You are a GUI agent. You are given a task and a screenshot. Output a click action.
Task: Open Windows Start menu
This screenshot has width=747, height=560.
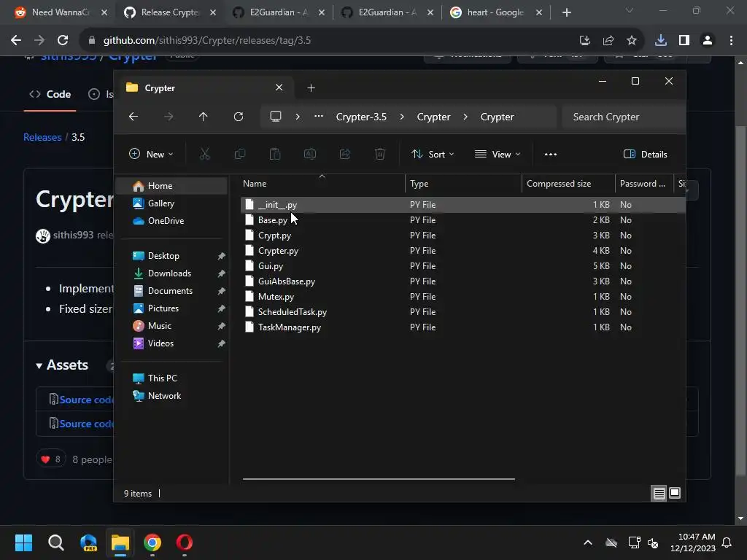click(23, 542)
